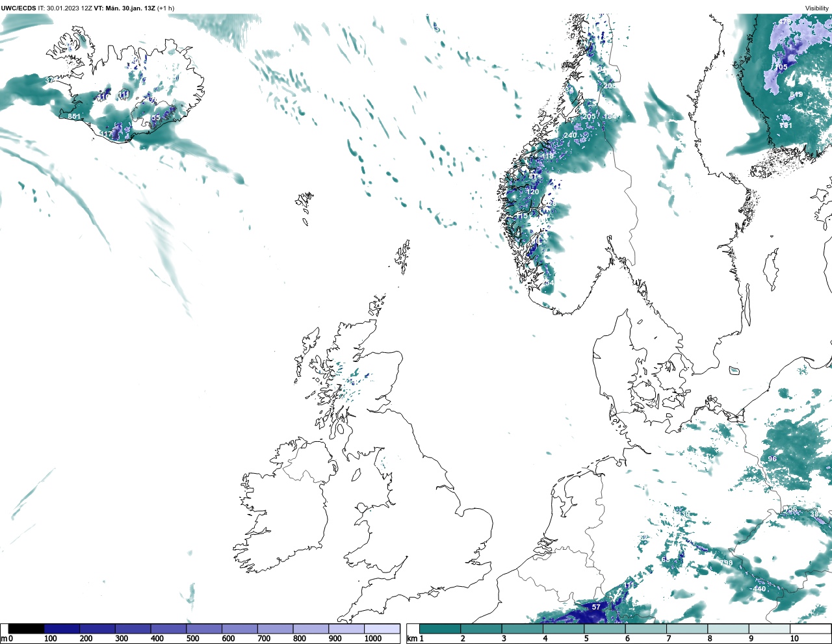Pick the 4–5 km legend color segment
832x644 pixels.
(564, 628)
